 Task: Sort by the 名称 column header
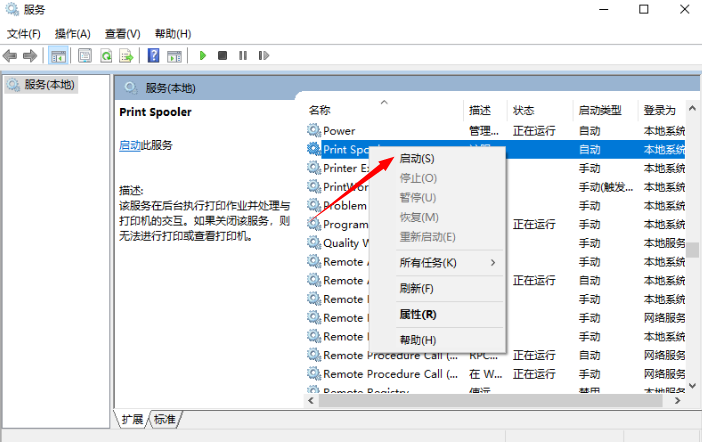pyautogui.click(x=384, y=110)
